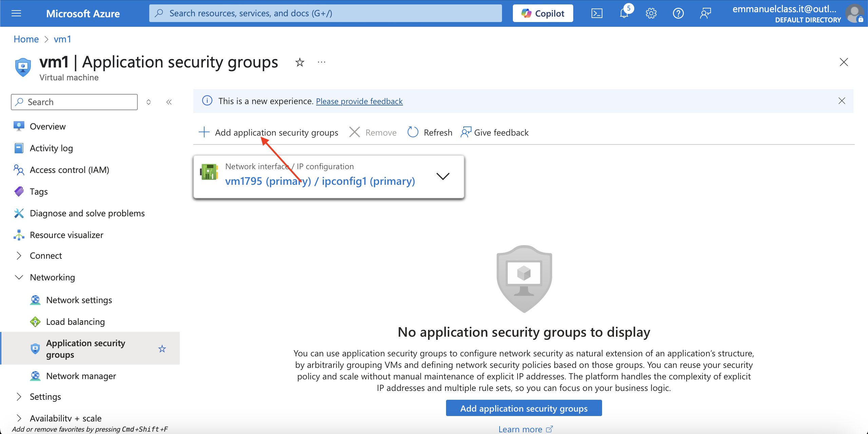Open Network manager
Image resolution: width=868 pixels, height=434 pixels.
coord(81,376)
